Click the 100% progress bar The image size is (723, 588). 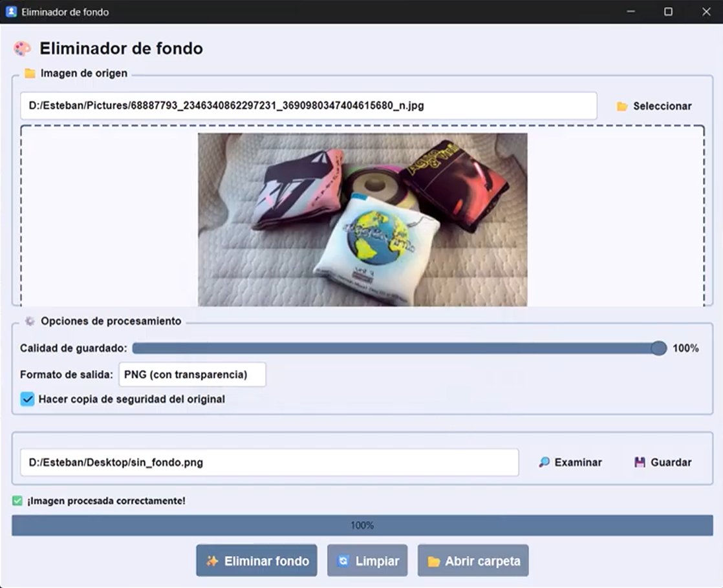[362, 525]
